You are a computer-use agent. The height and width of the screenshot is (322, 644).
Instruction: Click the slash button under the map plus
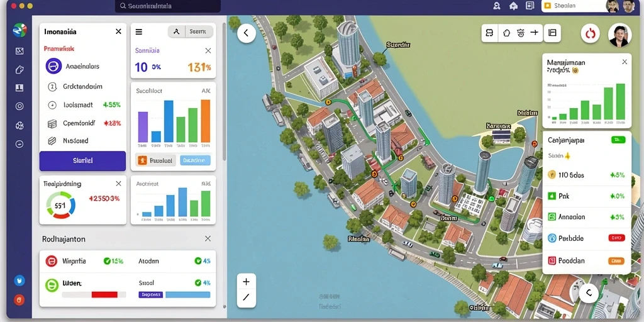pos(247,297)
